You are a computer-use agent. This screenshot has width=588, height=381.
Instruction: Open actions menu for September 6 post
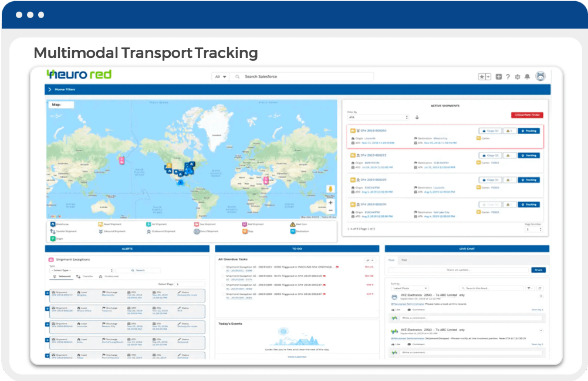(540, 331)
